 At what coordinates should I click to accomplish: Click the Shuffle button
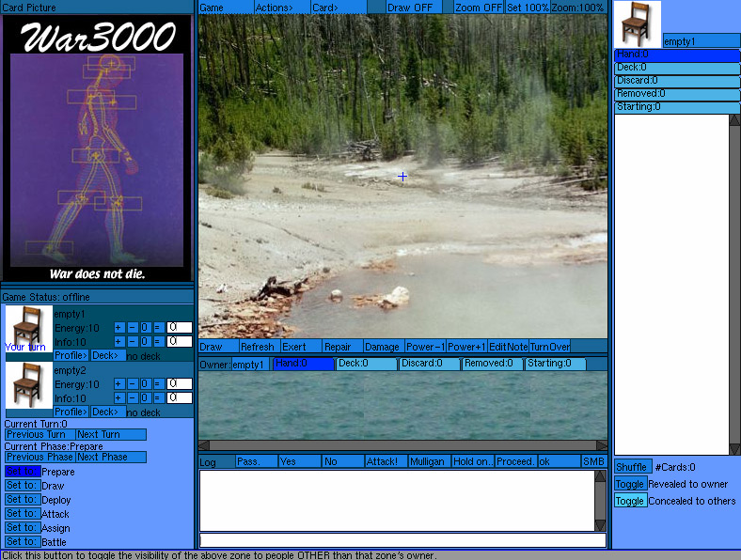pos(633,467)
